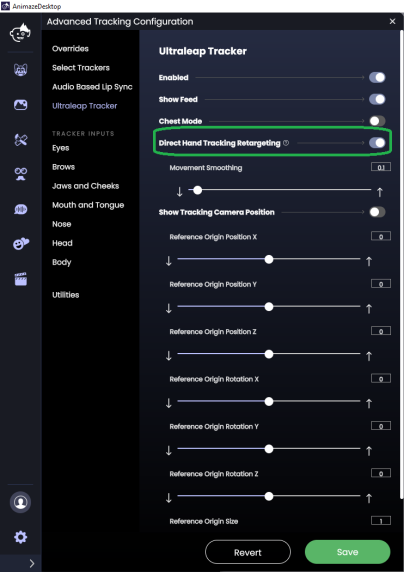Viewport: 404px width, 572px height.
Task: Open the avatar cat-face icon in sidebar
Action: (x=20, y=70)
